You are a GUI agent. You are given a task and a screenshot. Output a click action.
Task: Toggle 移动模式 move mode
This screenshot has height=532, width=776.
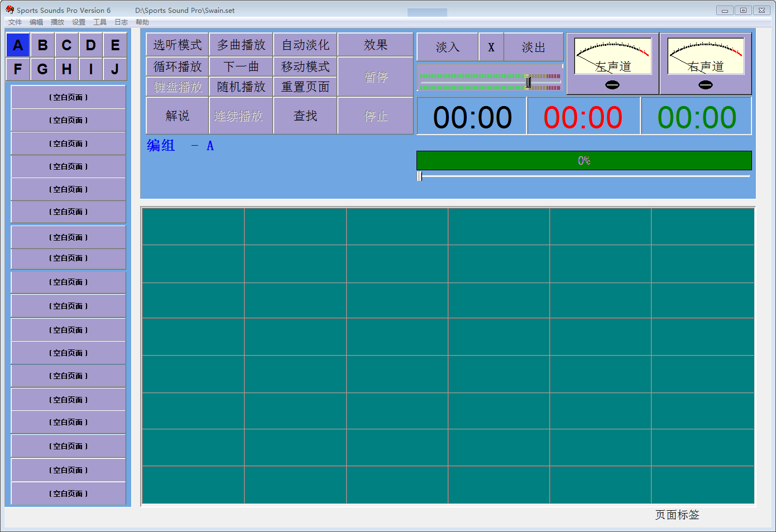(305, 66)
